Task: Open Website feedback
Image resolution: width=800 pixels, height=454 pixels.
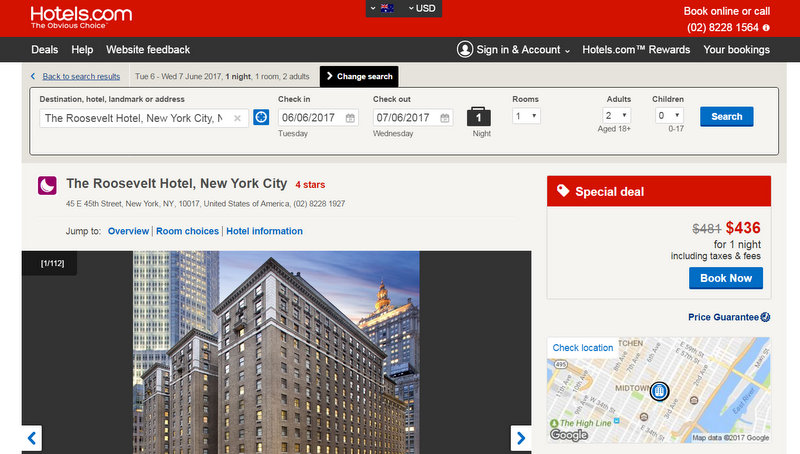Action: [x=148, y=49]
